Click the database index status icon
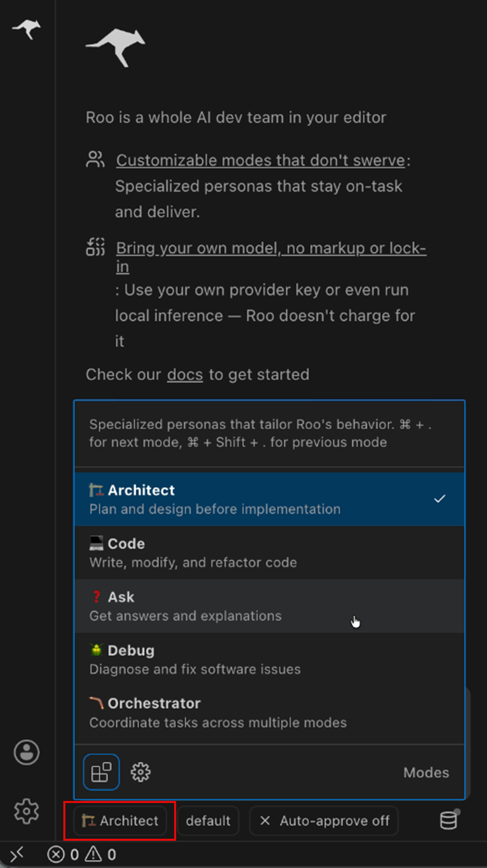 click(449, 820)
